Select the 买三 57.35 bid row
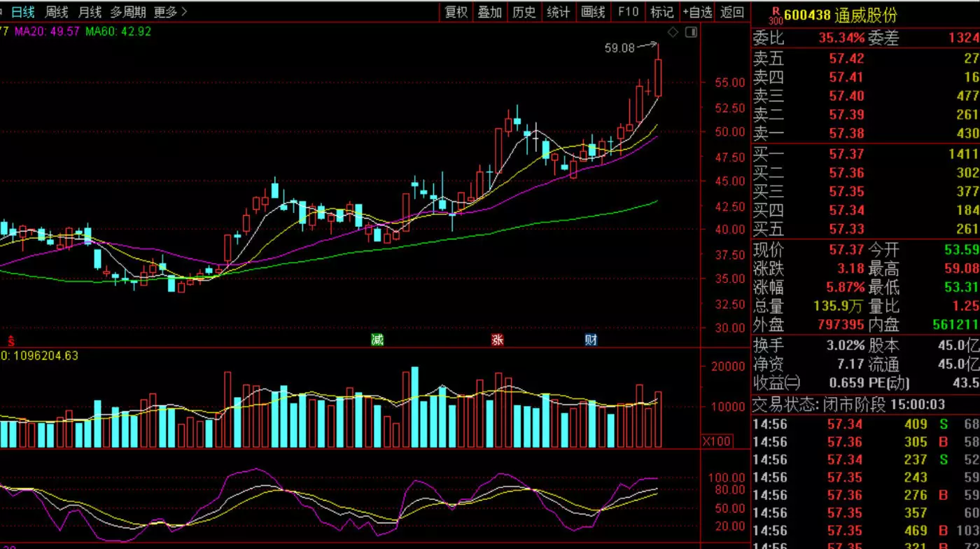980x549 pixels. [x=865, y=191]
